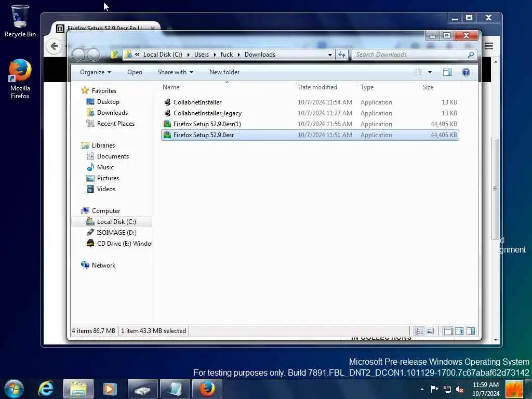Open Documents library
The height and width of the screenshot is (399, 532).
click(x=113, y=156)
